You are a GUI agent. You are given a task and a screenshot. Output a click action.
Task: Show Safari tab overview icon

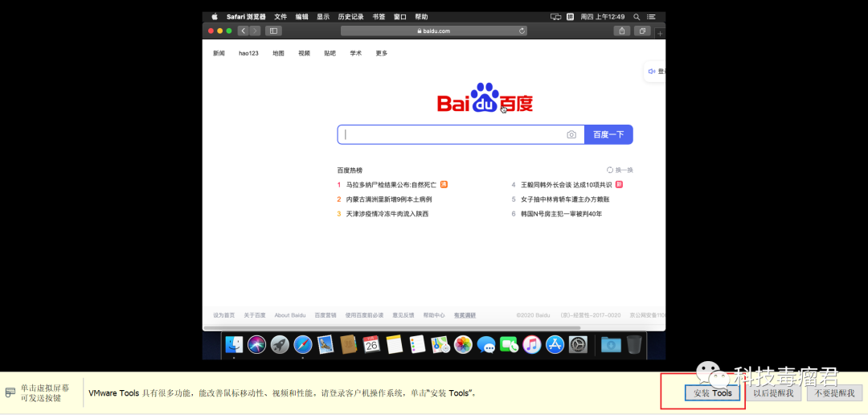coord(642,31)
